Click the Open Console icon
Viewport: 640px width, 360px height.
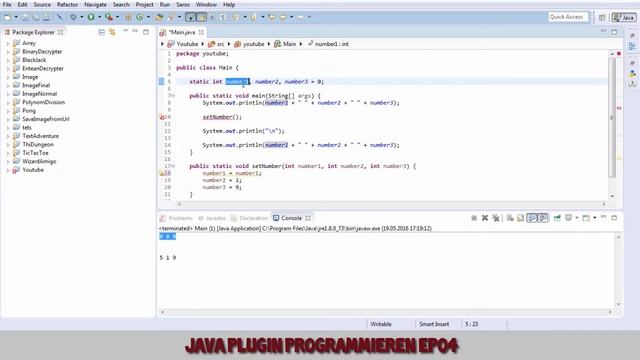click(x=586, y=218)
